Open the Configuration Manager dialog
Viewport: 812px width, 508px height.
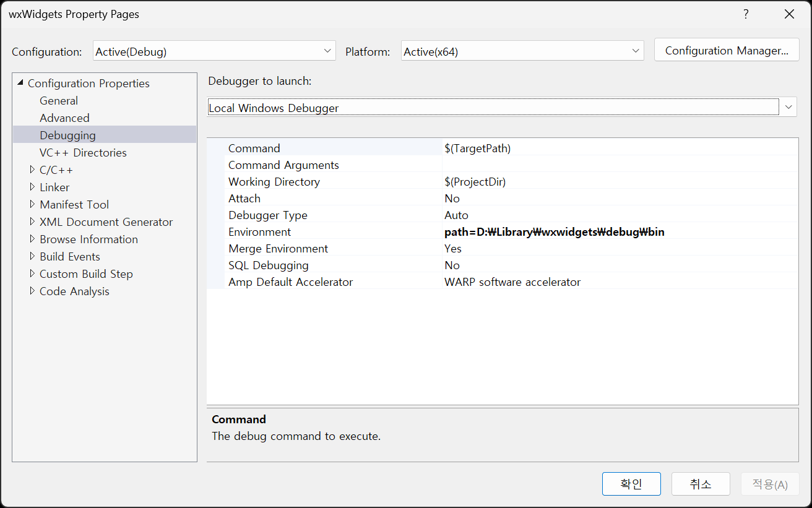click(x=727, y=51)
